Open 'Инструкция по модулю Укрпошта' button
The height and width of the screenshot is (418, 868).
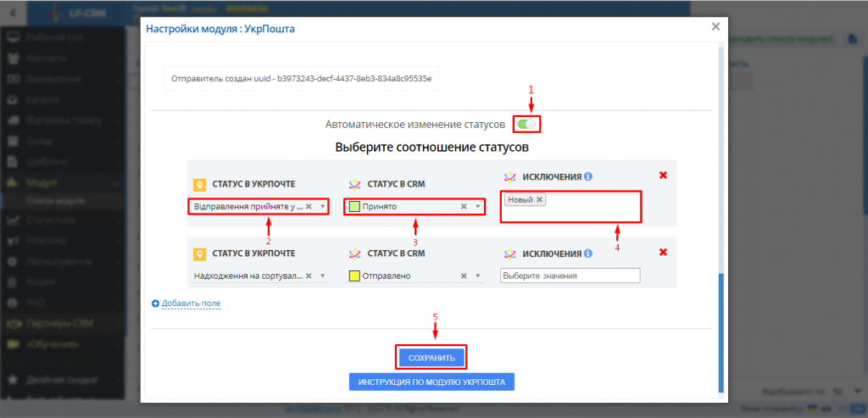(x=431, y=382)
